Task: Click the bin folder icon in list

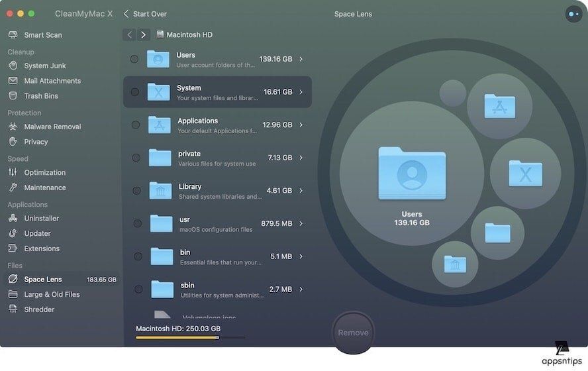Action: (162, 256)
